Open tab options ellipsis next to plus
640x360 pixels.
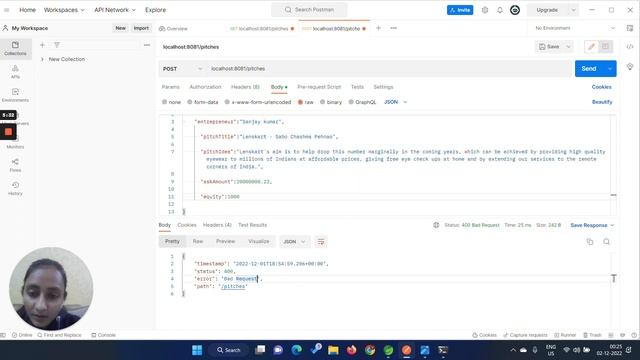393,28
